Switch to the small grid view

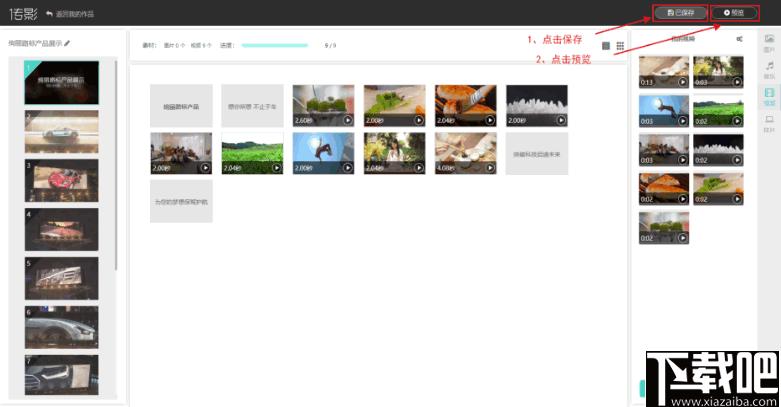click(620, 46)
